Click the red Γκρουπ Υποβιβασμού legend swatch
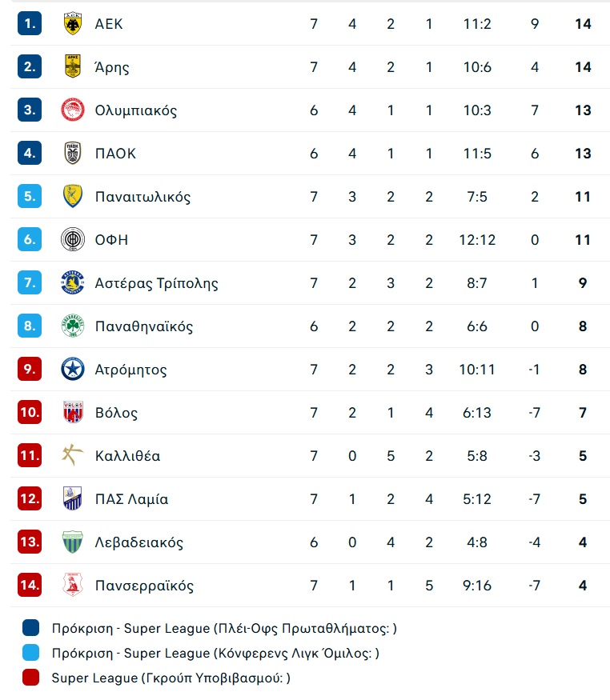The image size is (610, 700). point(30,678)
